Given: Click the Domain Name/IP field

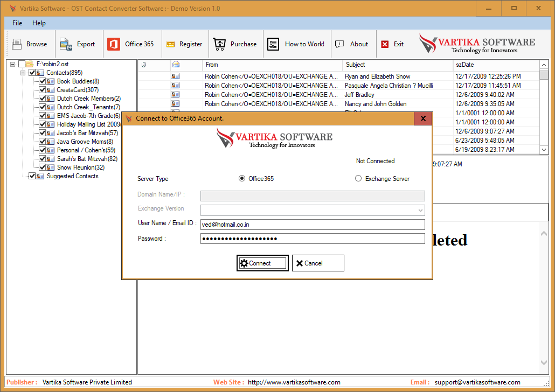Looking at the screenshot, I should click(313, 196).
